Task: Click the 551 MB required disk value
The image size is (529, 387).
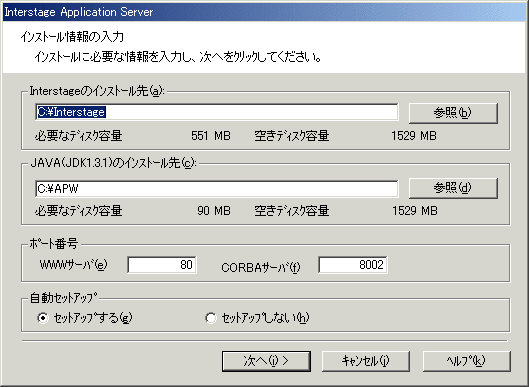Action: click(211, 136)
